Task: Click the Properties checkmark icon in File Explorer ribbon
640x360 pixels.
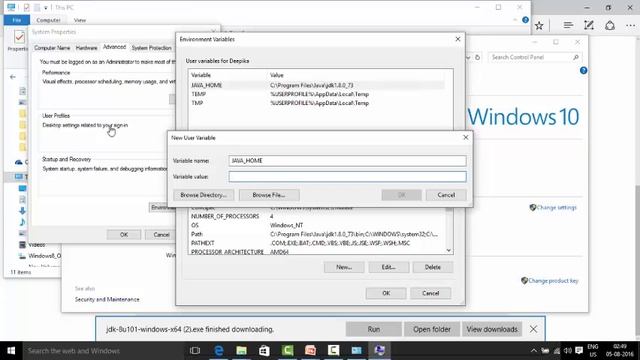Action: pyautogui.click(x=19, y=38)
